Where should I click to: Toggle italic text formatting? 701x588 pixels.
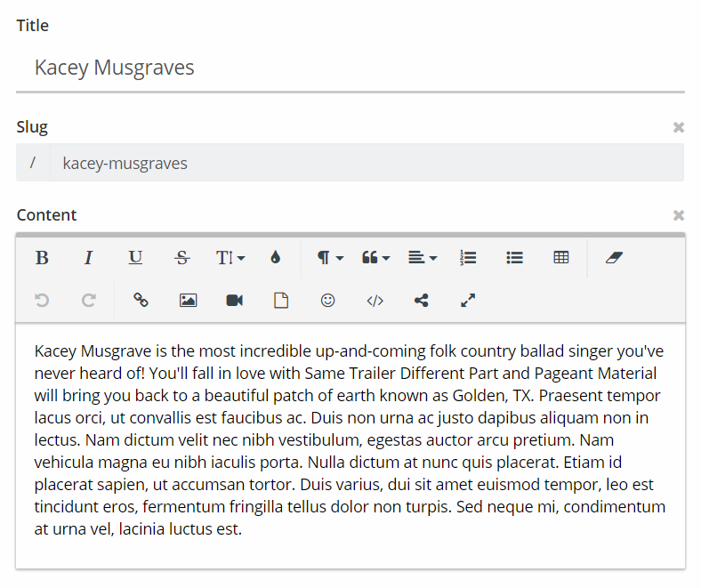(x=88, y=258)
